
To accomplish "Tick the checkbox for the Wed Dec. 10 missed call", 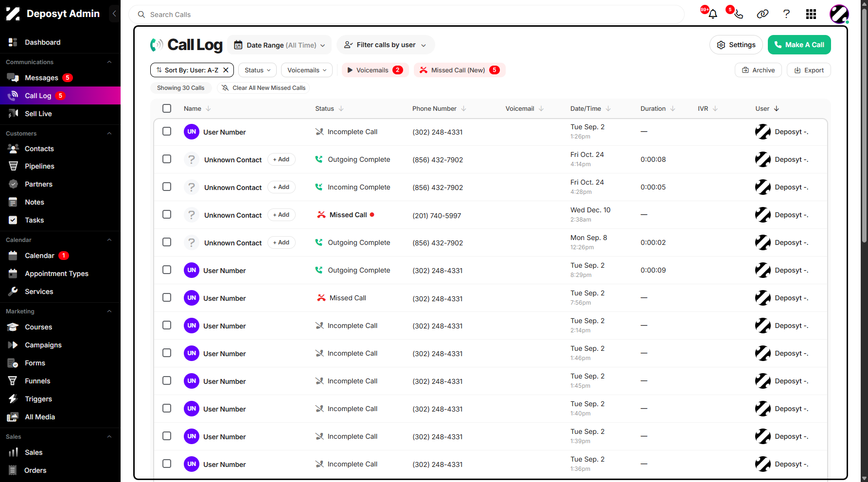I will pyautogui.click(x=167, y=214).
